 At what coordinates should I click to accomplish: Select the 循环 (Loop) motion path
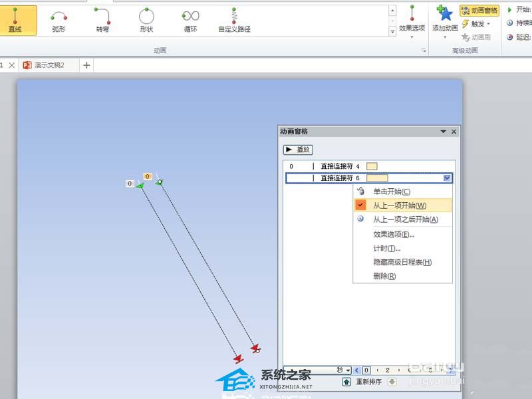pyautogui.click(x=190, y=19)
